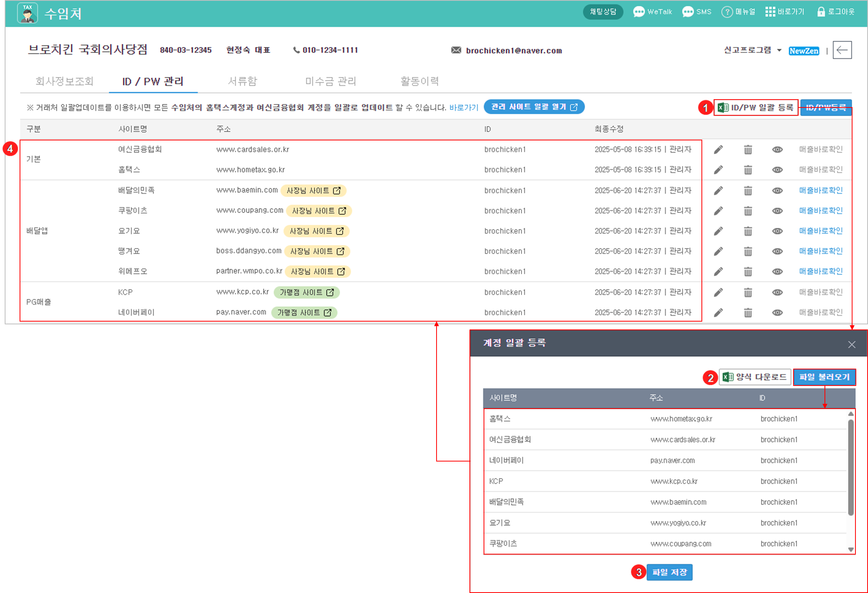Click the pencil edit icon for 여신금융협회

(718, 149)
